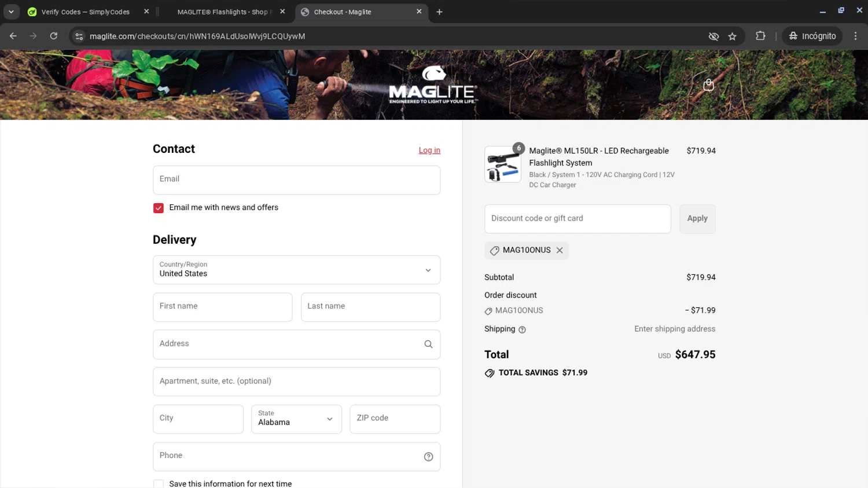Click the browser address bar URL
Screen dimensions: 868x488
197,36
